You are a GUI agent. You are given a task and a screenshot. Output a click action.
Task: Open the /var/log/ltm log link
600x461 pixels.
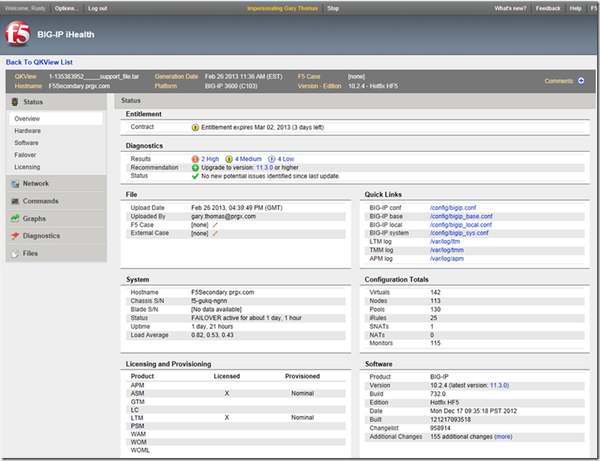(x=443, y=241)
